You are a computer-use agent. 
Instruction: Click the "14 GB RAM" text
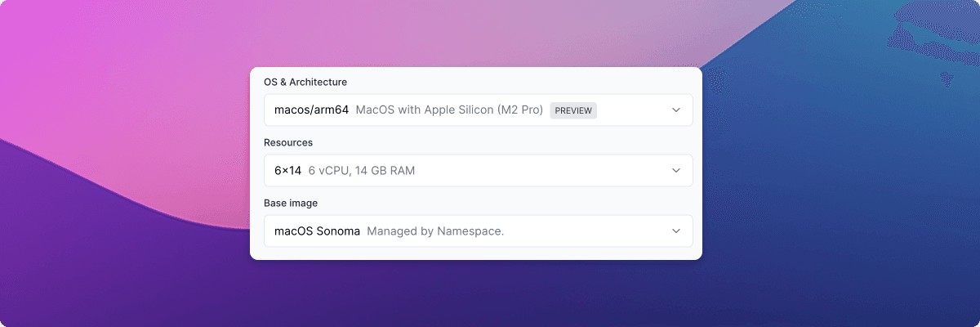[x=394, y=171]
